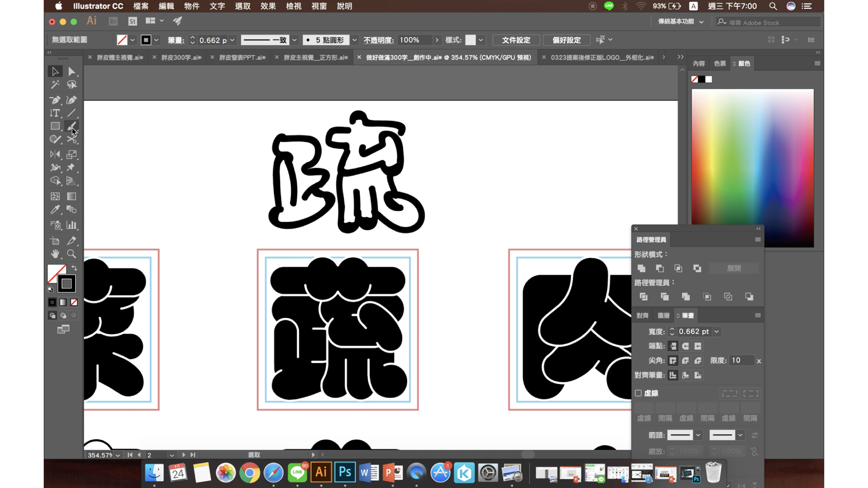The image size is (868, 488).
Task: Select the Paintbrush tool
Action: tap(71, 126)
